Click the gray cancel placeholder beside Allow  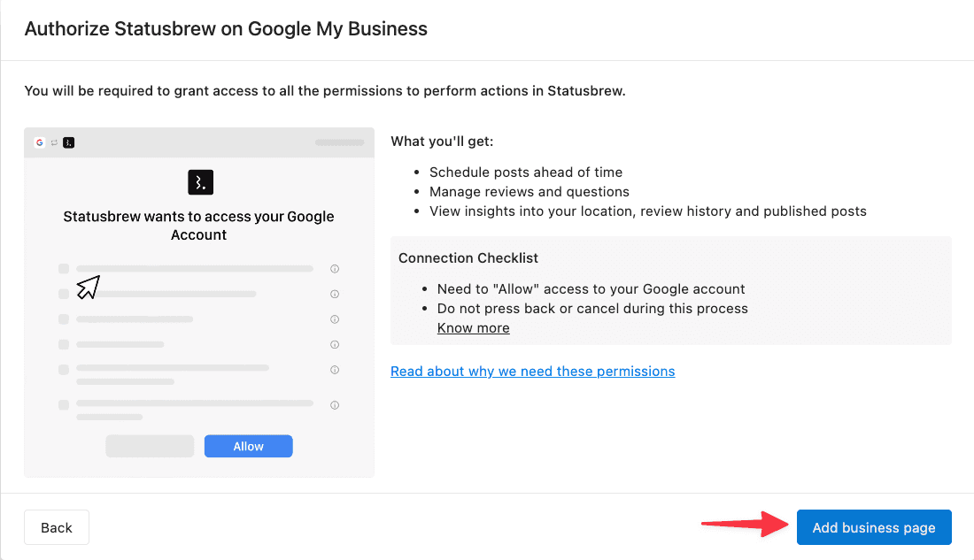(150, 447)
